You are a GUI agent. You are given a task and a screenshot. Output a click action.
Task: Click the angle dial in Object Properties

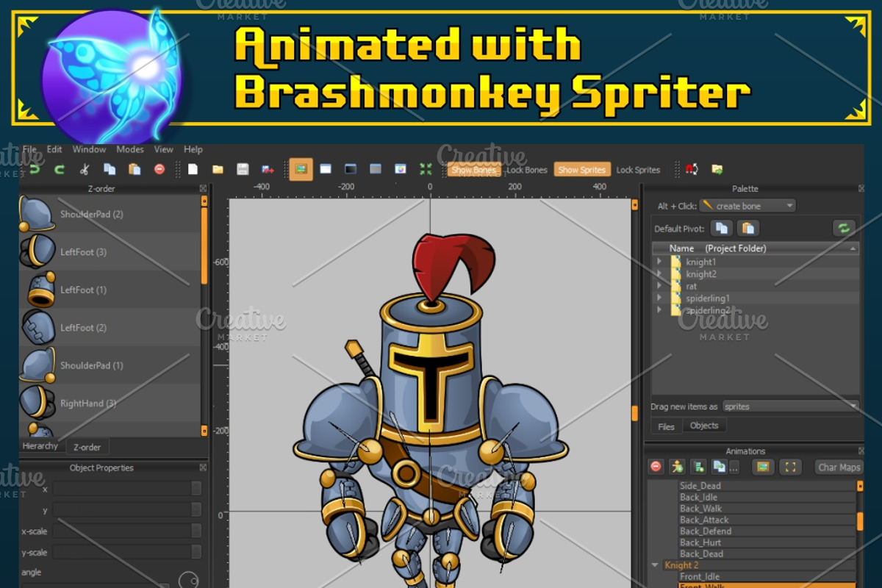(x=189, y=581)
